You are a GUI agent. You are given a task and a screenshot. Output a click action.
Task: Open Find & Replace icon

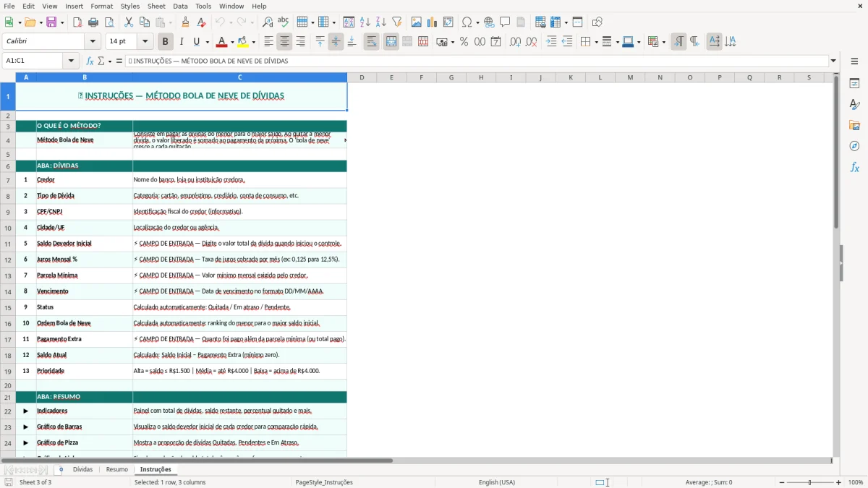pyautogui.click(x=268, y=22)
